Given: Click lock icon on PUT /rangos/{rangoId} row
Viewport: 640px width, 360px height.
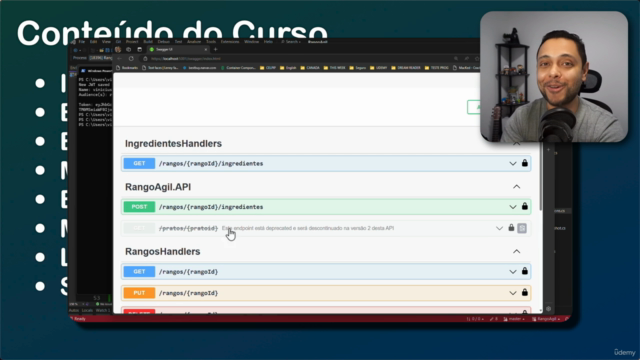Looking at the screenshot, I should (524, 293).
